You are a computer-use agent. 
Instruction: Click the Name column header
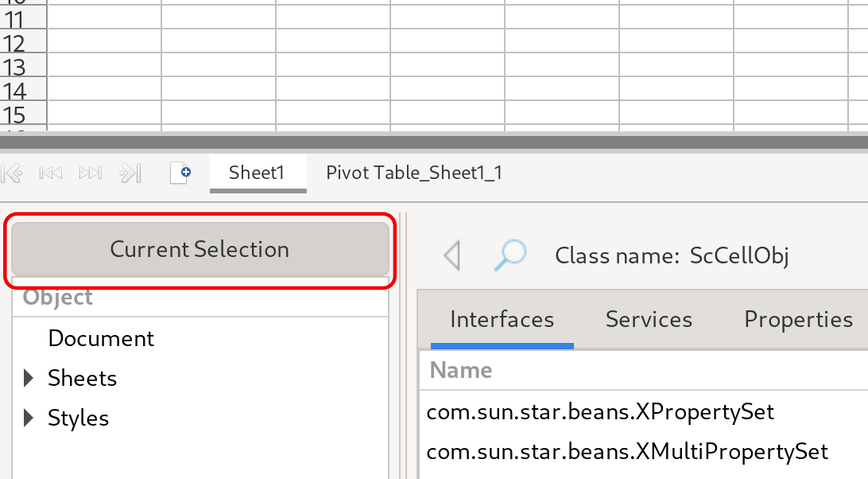coord(461,370)
